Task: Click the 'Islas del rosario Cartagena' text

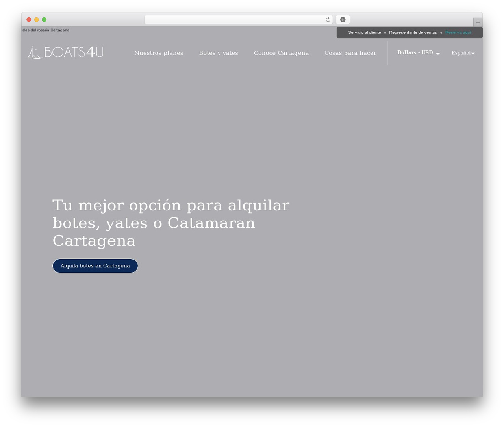Action: pos(45,30)
